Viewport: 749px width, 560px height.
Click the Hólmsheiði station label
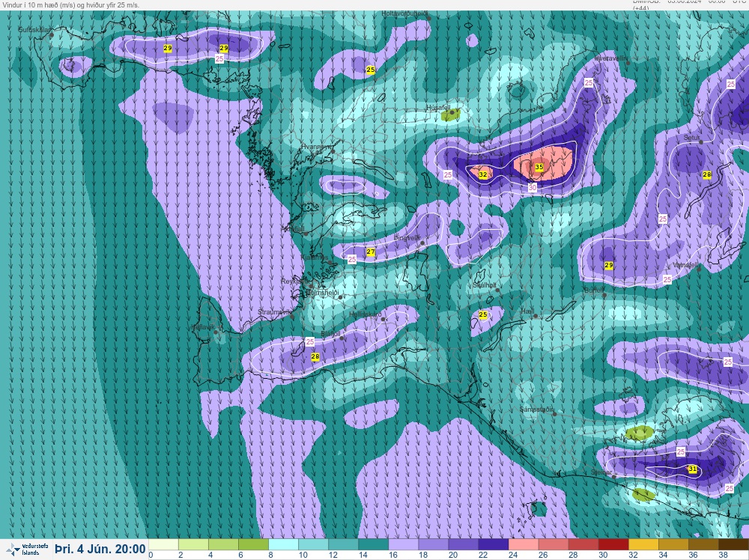click(322, 292)
